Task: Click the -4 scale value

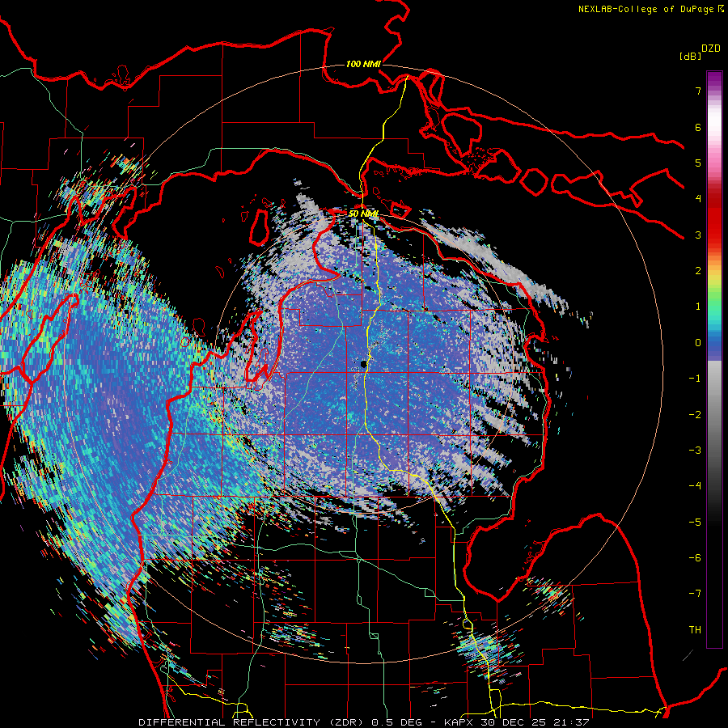Action: 695,486
